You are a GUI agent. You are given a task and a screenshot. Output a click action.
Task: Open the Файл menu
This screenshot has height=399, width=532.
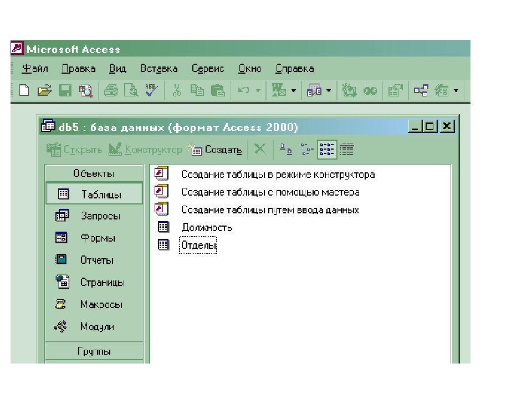[x=35, y=69]
